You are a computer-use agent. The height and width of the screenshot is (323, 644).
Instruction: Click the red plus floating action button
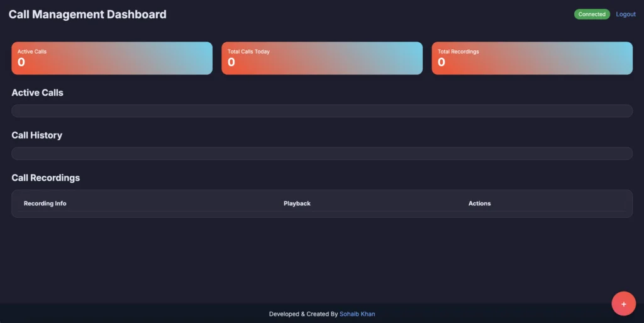(x=623, y=303)
